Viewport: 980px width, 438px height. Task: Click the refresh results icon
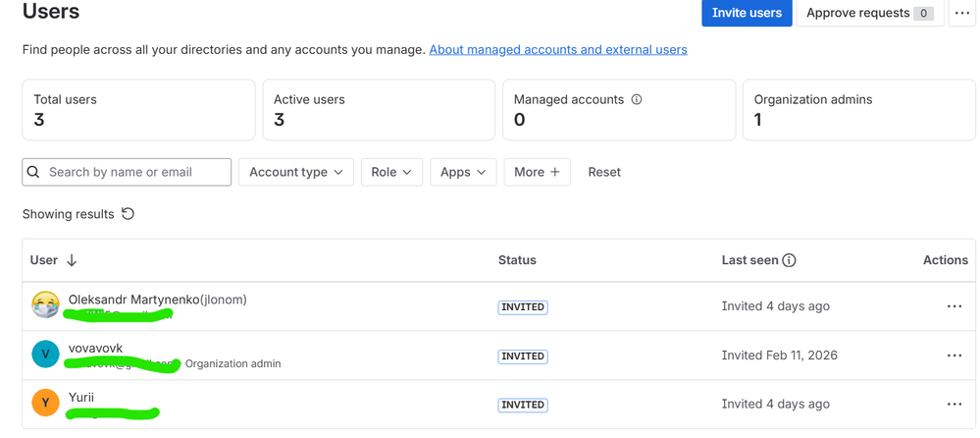tap(128, 214)
